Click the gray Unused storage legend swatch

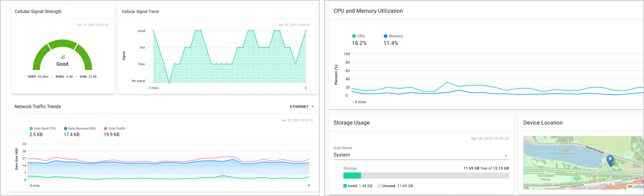pyautogui.click(x=379, y=186)
